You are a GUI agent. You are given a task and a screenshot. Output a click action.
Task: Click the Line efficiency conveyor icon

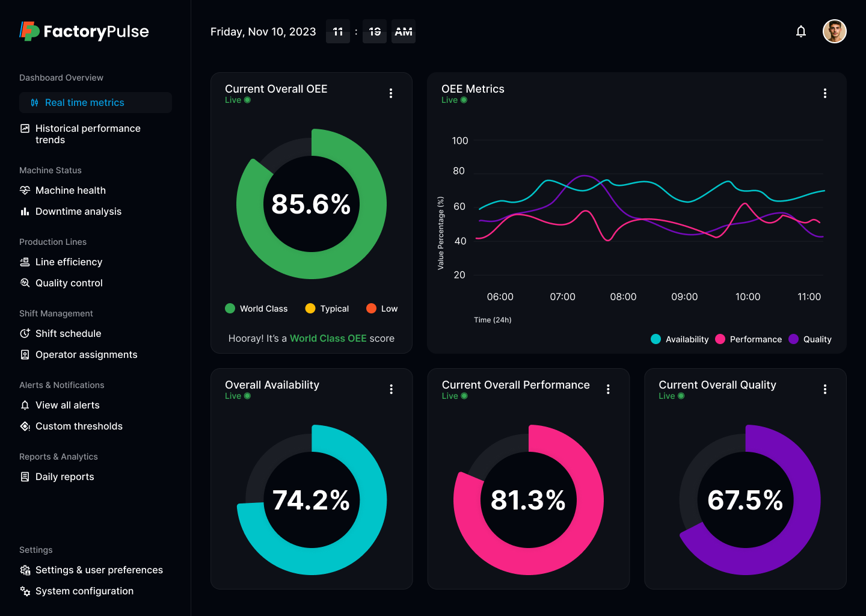[x=25, y=262]
